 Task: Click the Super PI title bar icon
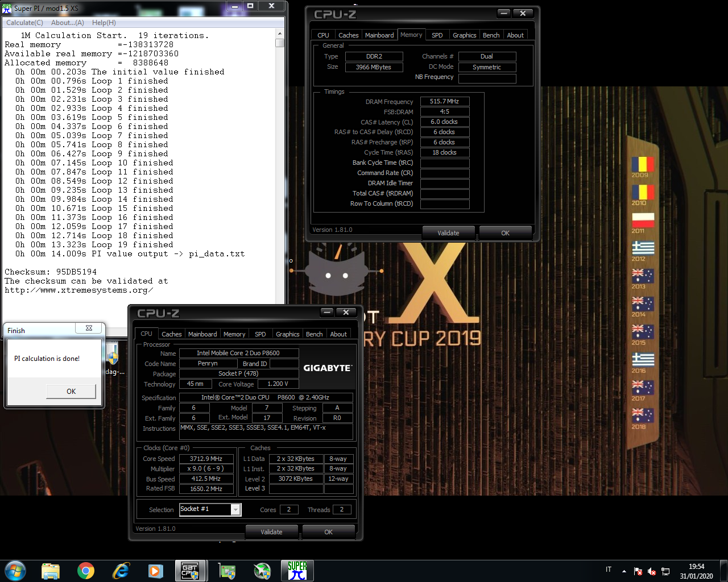[7, 8]
